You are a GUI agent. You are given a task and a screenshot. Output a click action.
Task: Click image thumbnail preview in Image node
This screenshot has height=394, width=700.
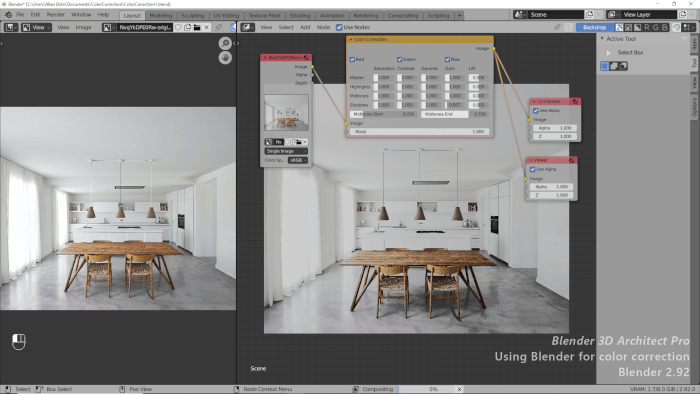click(x=286, y=112)
